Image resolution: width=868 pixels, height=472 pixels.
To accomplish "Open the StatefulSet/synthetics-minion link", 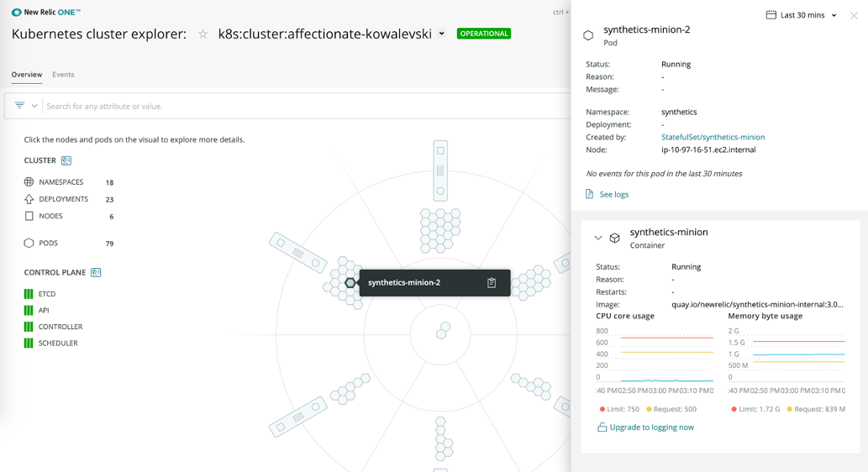I will click(713, 137).
